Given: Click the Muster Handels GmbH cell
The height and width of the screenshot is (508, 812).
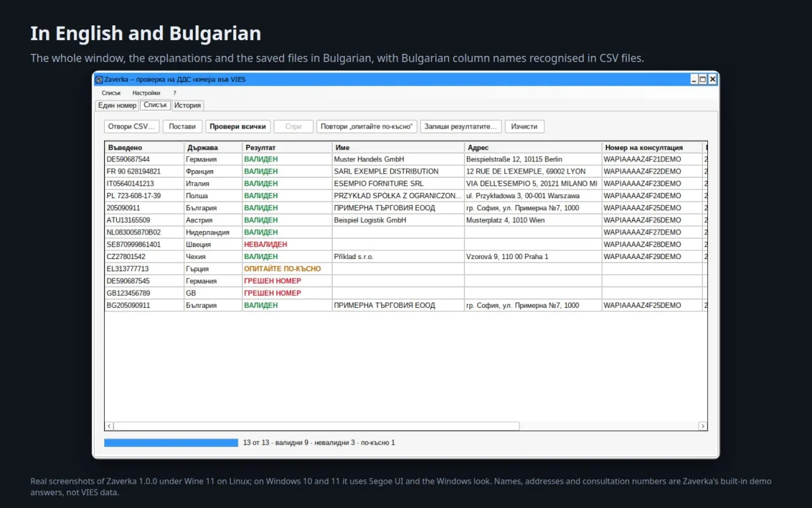Looking at the screenshot, I should coord(398,159).
